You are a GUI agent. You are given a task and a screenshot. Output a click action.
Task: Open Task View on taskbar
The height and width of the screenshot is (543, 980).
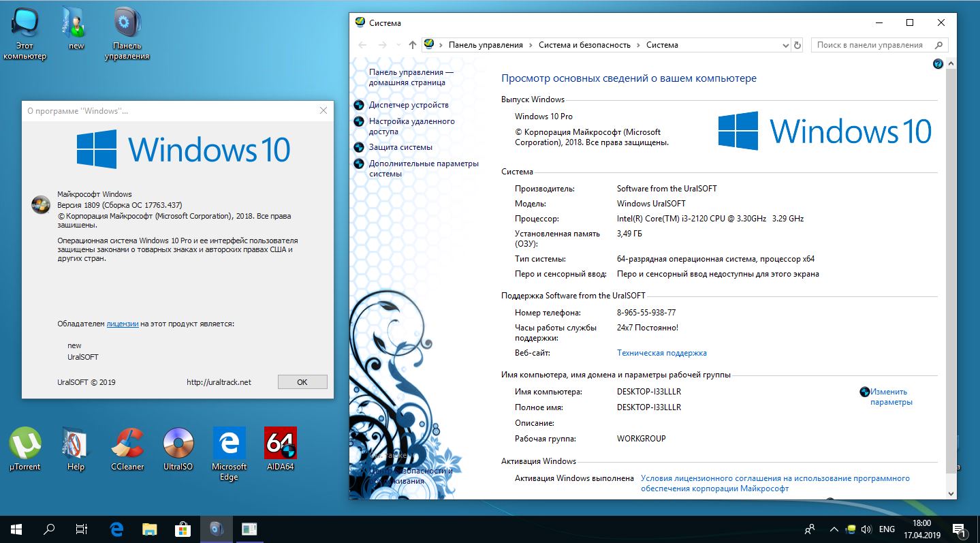coord(82,529)
